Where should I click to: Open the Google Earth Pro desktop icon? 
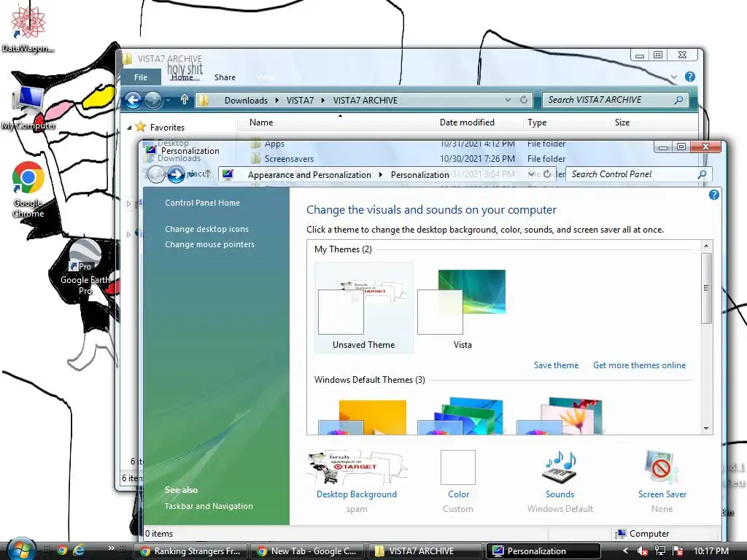[85, 268]
